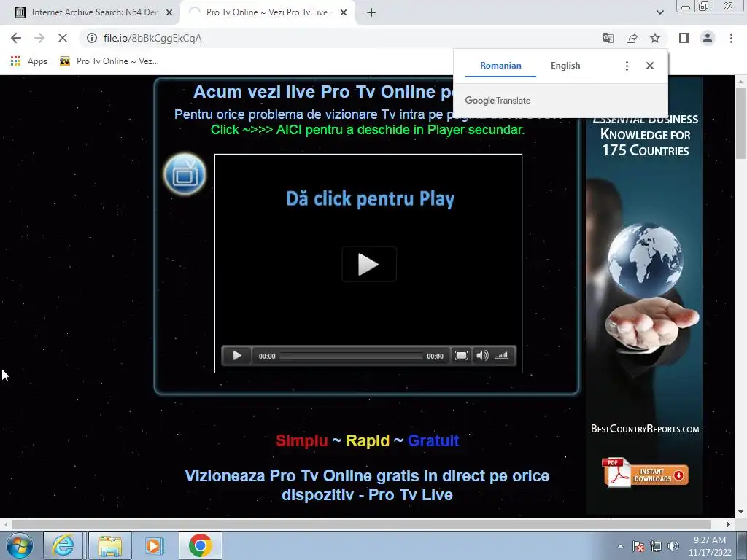Toggle fullscreen in the video player
The image size is (747, 560).
tap(461, 356)
